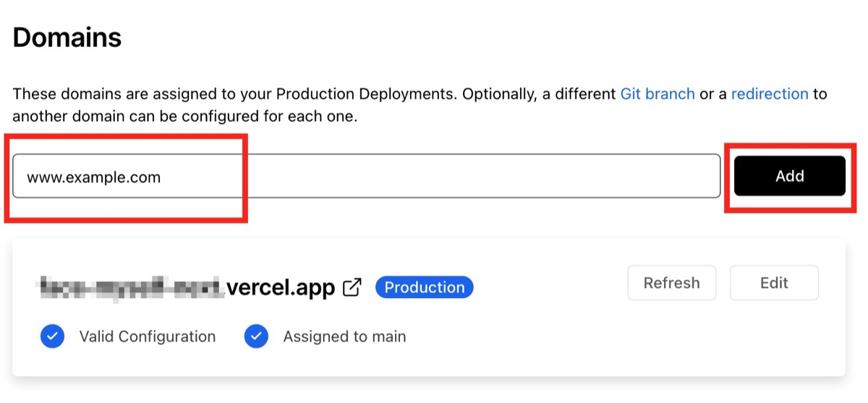Click the Production Deployments phrase in the description
The image size is (868, 403).
coord(366,94)
